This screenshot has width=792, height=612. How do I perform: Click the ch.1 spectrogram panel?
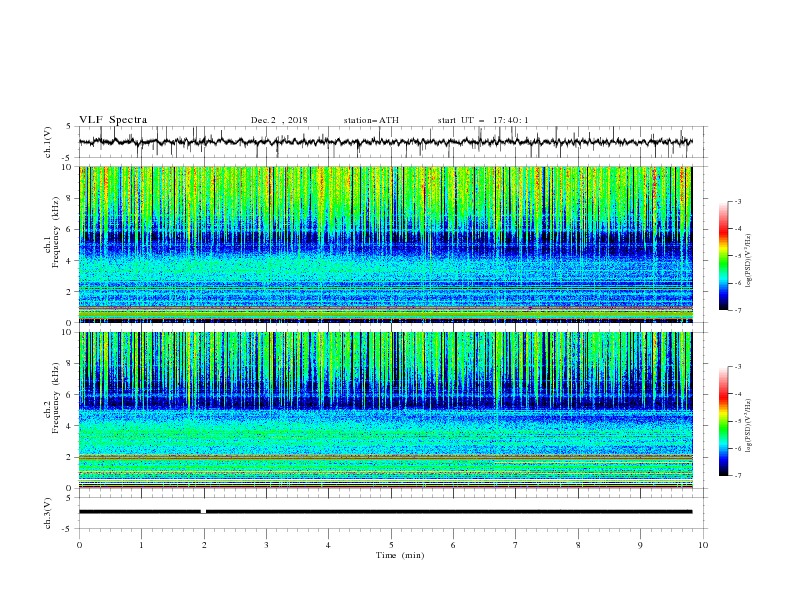pos(385,244)
